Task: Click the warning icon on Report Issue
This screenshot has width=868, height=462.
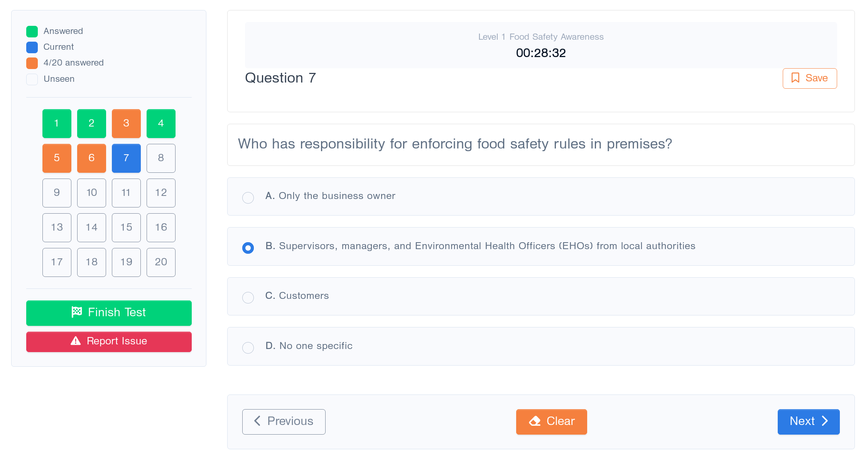Action: click(x=75, y=341)
